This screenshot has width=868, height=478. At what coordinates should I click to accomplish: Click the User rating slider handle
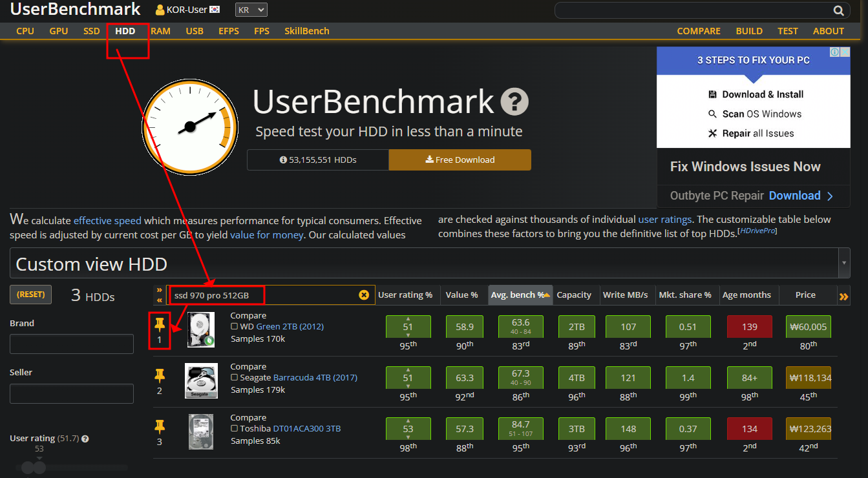point(39,467)
